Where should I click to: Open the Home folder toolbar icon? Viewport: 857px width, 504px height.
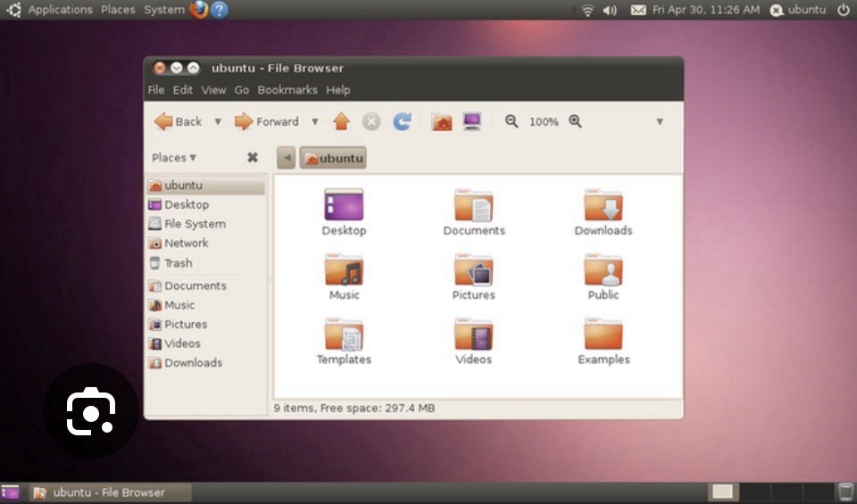(442, 121)
